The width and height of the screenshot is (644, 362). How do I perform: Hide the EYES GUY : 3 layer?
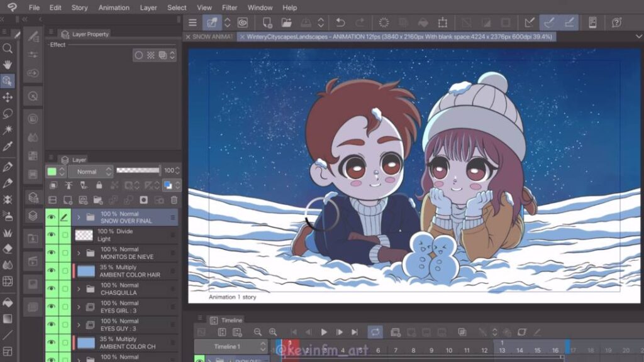pyautogui.click(x=52, y=325)
